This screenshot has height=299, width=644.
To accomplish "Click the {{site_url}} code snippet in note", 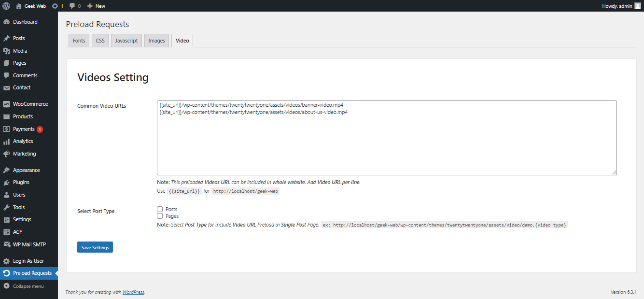I will pos(184,191).
